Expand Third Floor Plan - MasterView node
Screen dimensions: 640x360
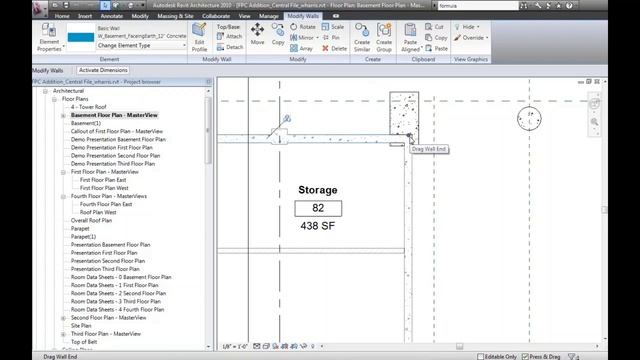[63, 334]
